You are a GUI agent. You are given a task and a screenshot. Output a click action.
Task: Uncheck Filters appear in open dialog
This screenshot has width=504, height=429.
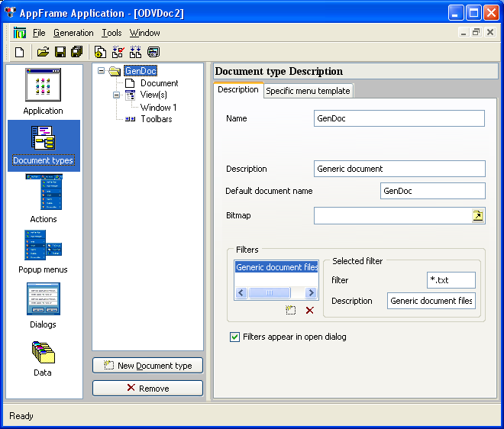click(x=235, y=337)
